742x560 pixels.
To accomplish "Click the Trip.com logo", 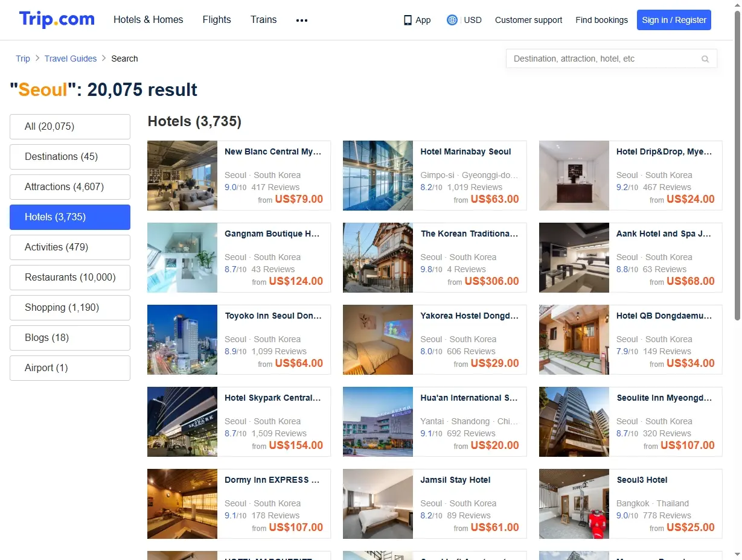I will pos(57,19).
